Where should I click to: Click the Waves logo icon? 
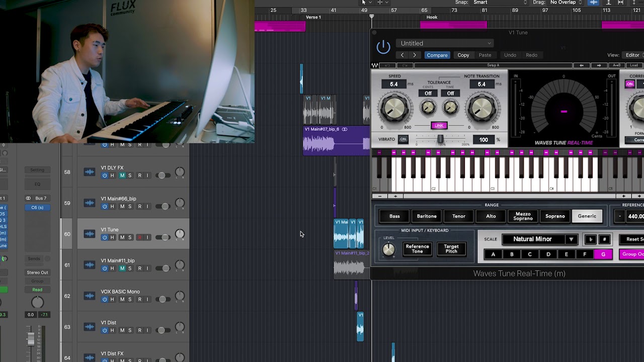click(375, 65)
